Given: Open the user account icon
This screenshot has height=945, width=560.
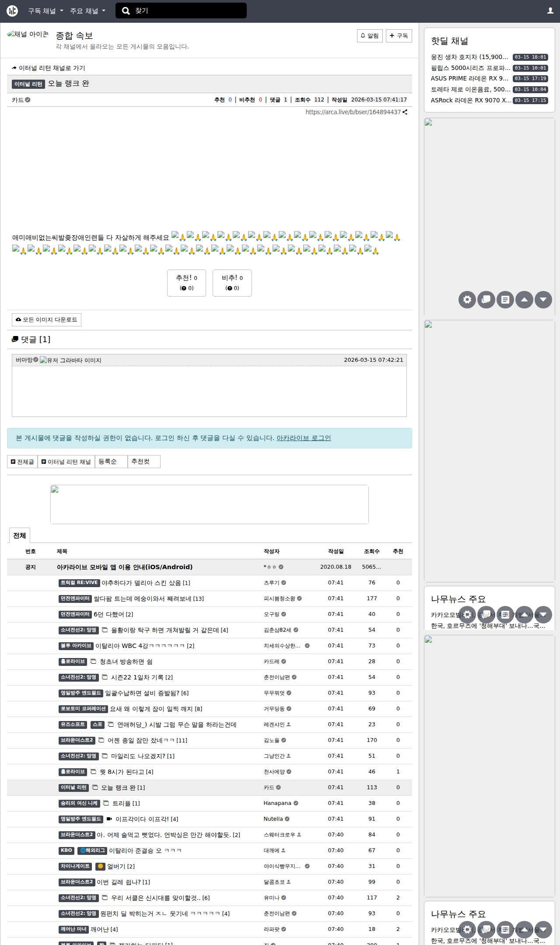Looking at the screenshot, I should tap(550, 11).
